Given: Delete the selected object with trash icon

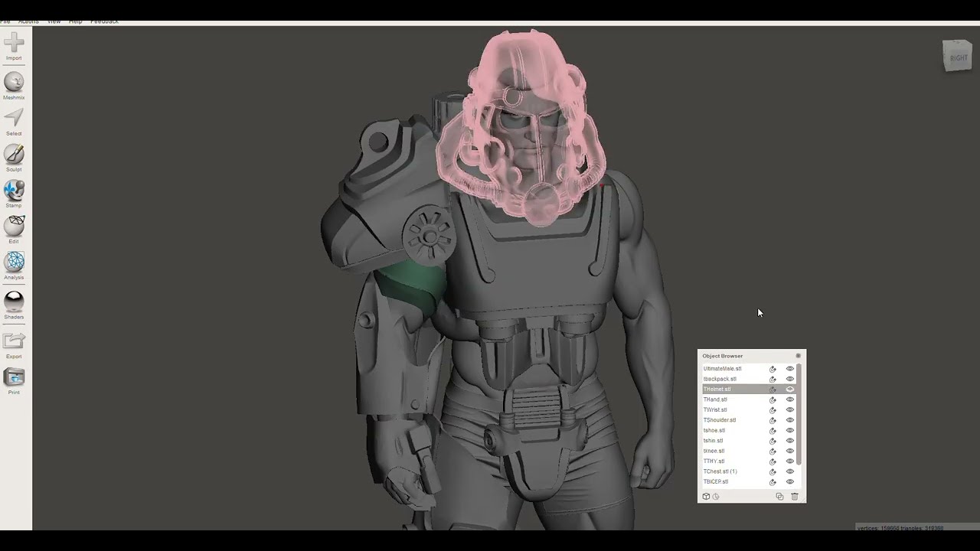Looking at the screenshot, I should point(794,497).
